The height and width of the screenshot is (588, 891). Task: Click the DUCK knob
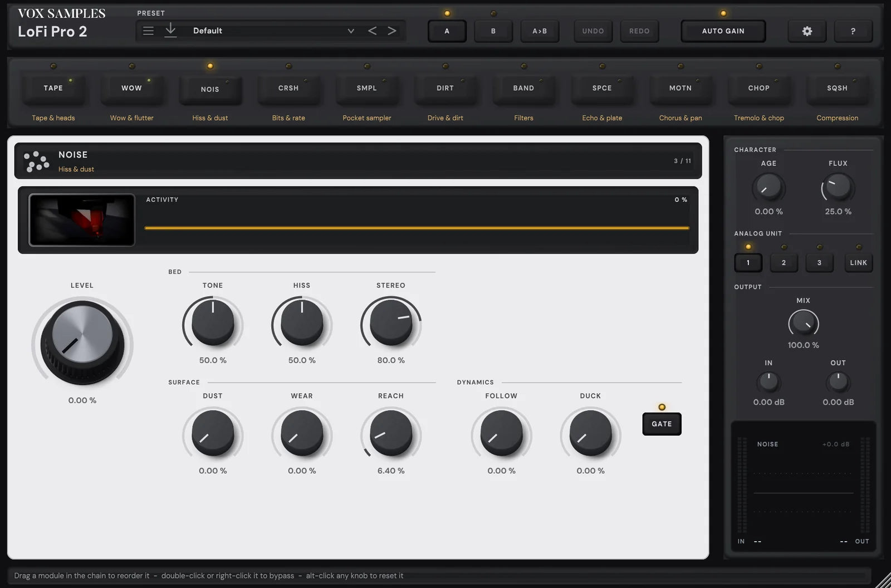tap(590, 433)
